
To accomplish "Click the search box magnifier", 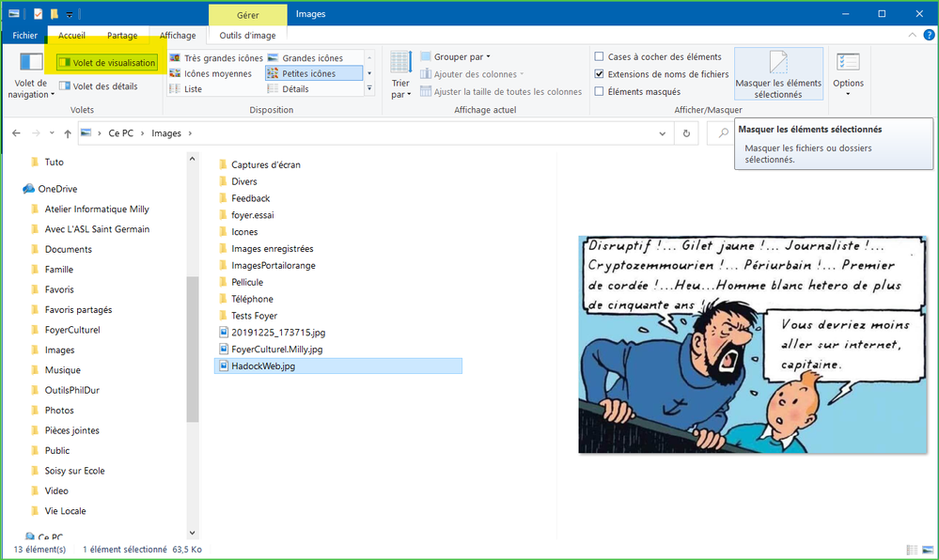I will tap(724, 133).
